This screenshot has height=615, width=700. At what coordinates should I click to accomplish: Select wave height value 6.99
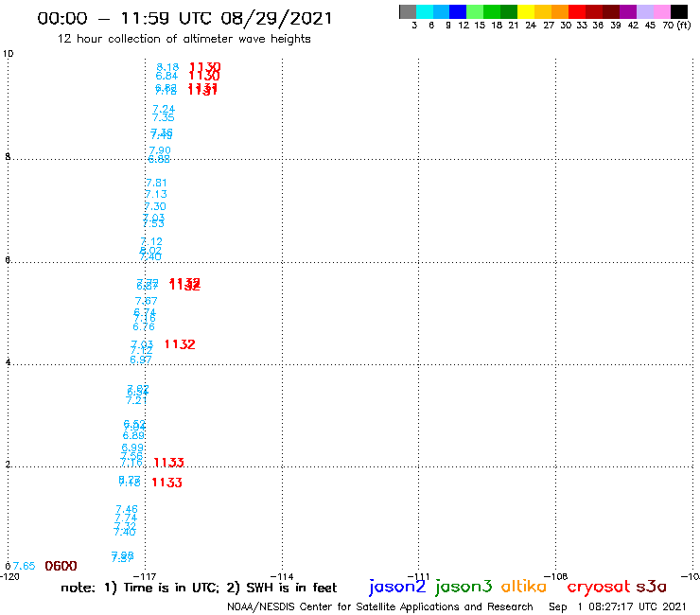click(132, 448)
